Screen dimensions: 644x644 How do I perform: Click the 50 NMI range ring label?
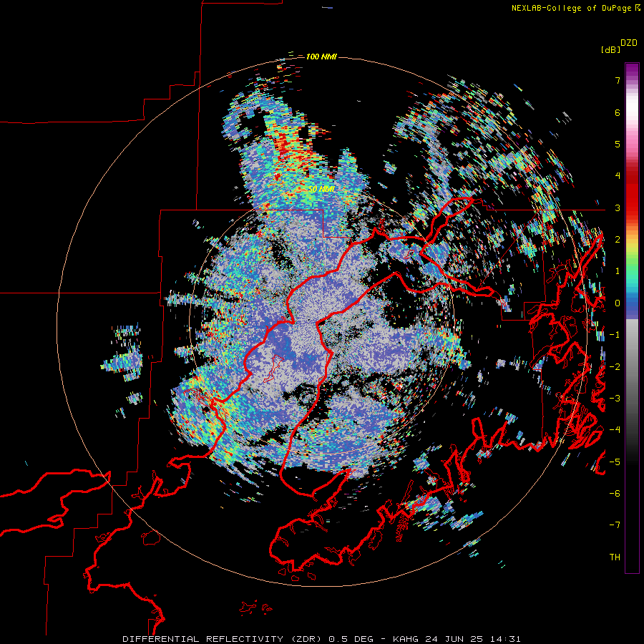click(x=321, y=189)
